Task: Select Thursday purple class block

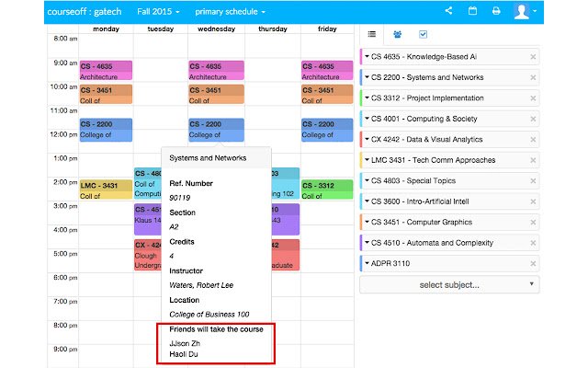Action: [286, 219]
